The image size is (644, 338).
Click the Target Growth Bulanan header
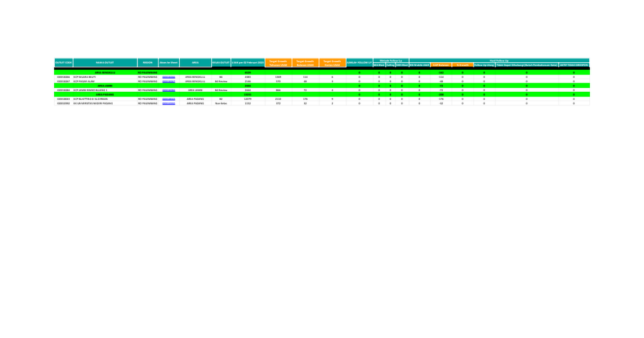305,63
